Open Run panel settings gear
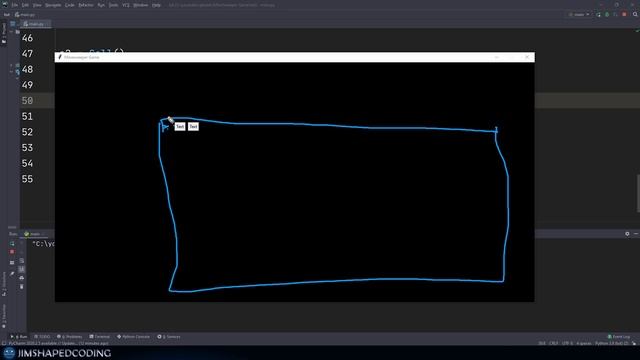 pyautogui.click(x=627, y=234)
